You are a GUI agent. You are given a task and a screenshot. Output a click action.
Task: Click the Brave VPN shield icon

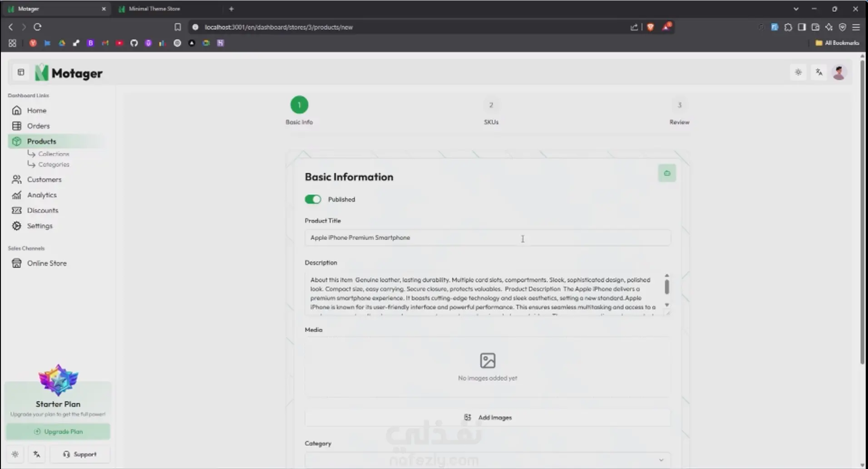coord(843,27)
